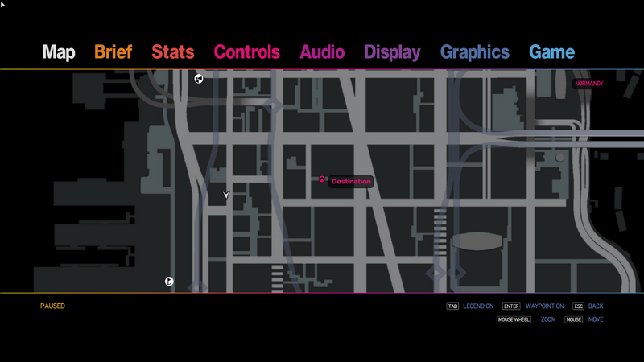Click the TAB key hint

point(452,306)
